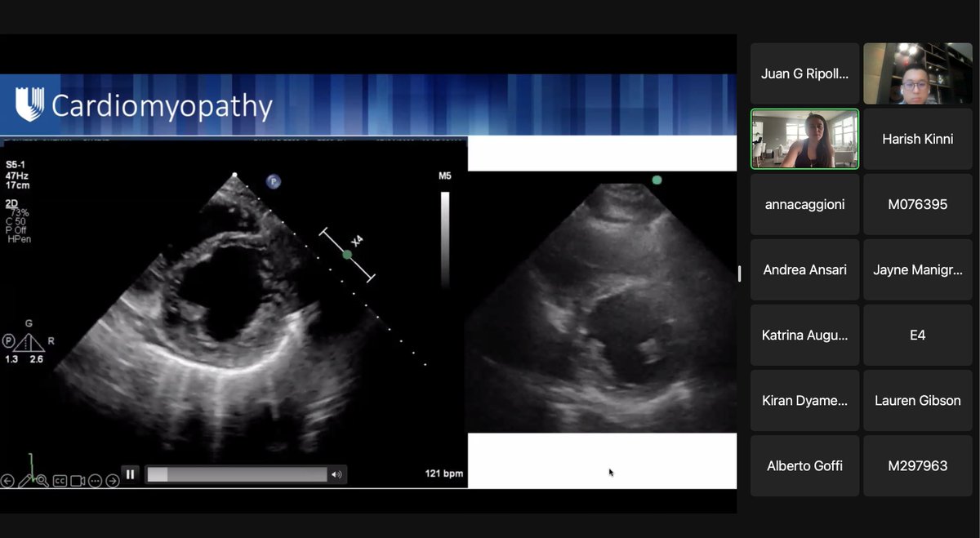Select Kiran Dyame... participant tile
980x538 pixels.
(804, 400)
